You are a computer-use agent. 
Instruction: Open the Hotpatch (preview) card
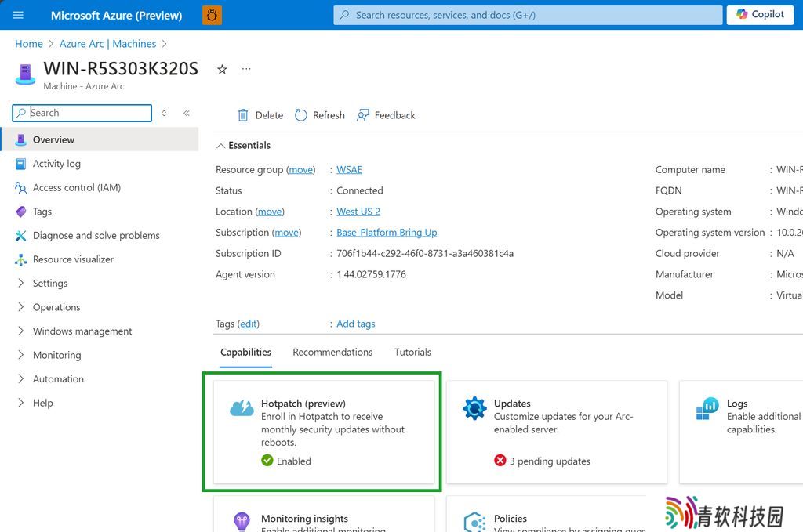[324, 432]
